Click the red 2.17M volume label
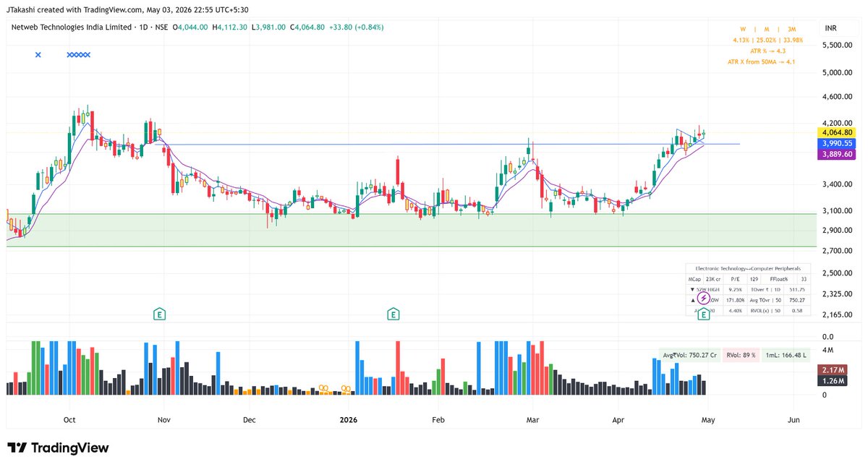The width and height of the screenshot is (868, 467). point(832,370)
